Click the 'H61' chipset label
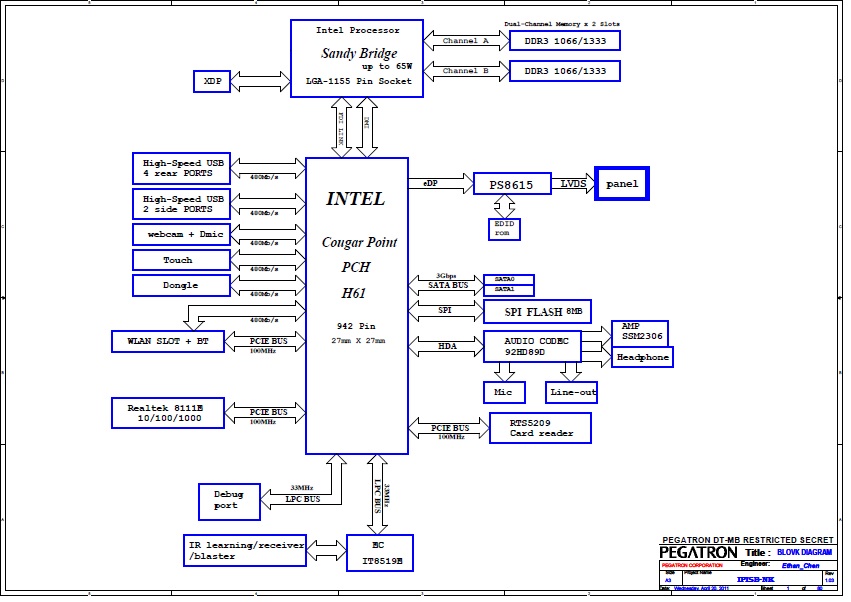The width and height of the screenshot is (851, 602). 354,293
